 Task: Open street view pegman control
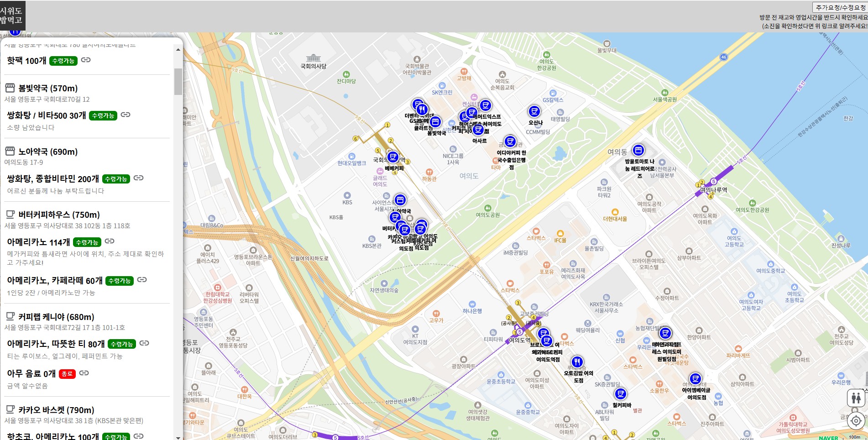click(x=856, y=398)
